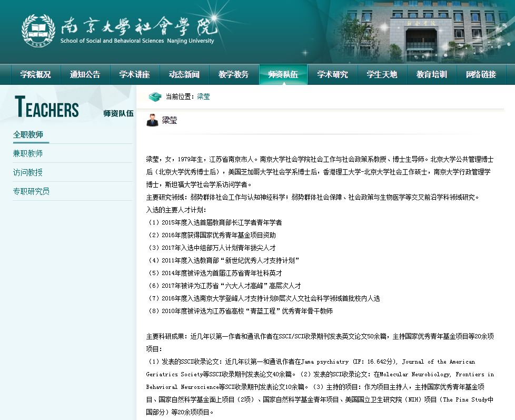
Task: Open the 通知公告 menu
Action: (x=85, y=74)
